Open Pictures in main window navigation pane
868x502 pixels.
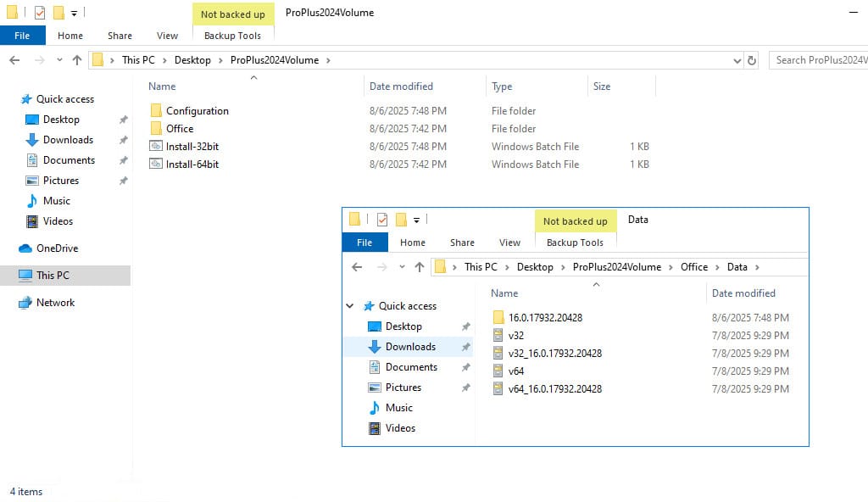click(x=61, y=181)
